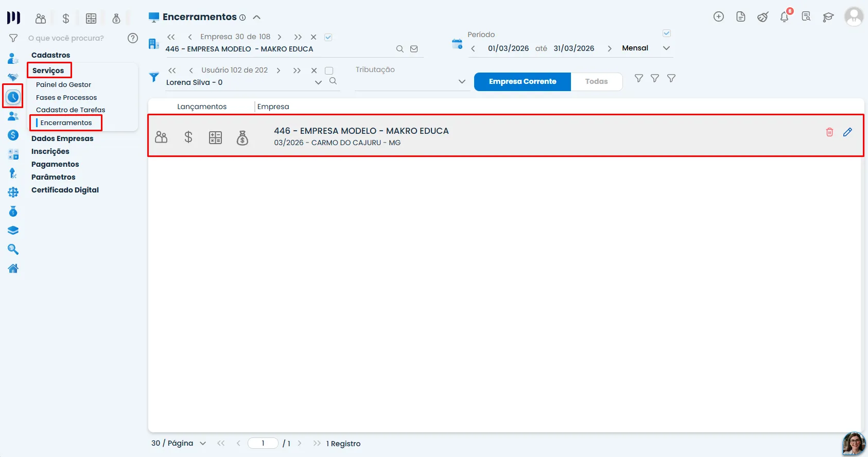Open the notifications bell

pos(785,17)
